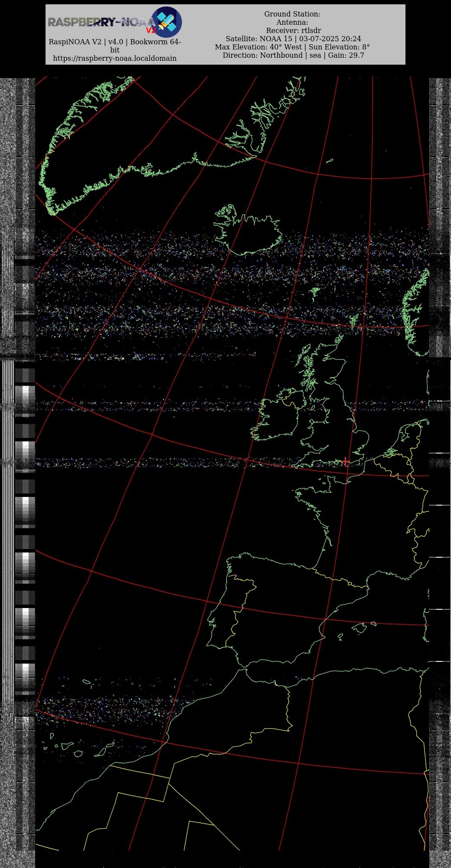
Task: Click the 'Antenna:' label
Action: pyautogui.click(x=292, y=22)
